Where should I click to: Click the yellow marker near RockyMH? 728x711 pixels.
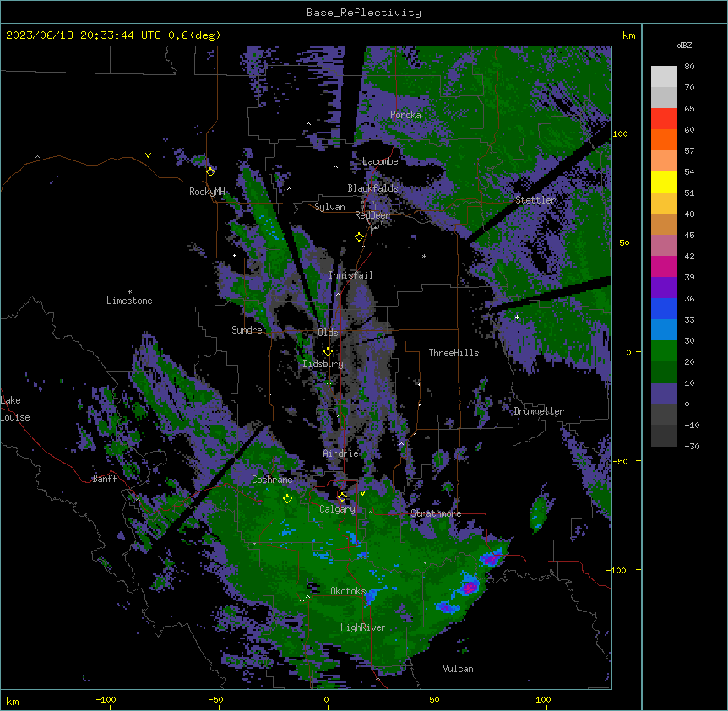point(211,171)
